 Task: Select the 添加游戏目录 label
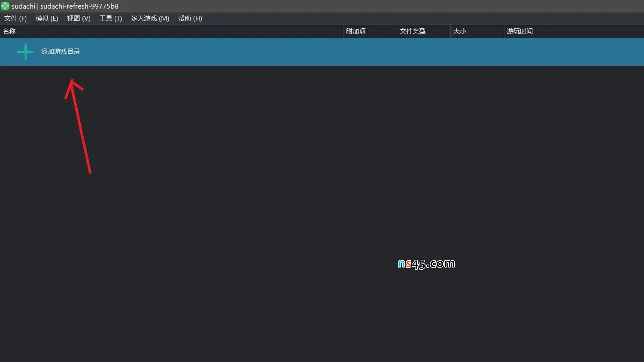pyautogui.click(x=61, y=52)
